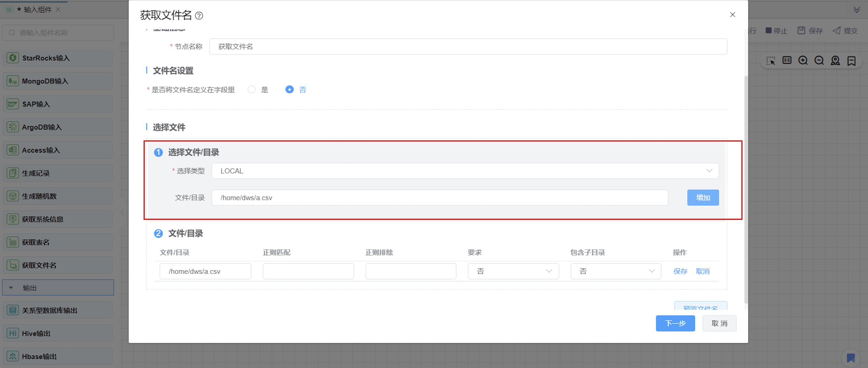Select the 是 radio option
This screenshot has height=368, width=868.
click(x=251, y=90)
